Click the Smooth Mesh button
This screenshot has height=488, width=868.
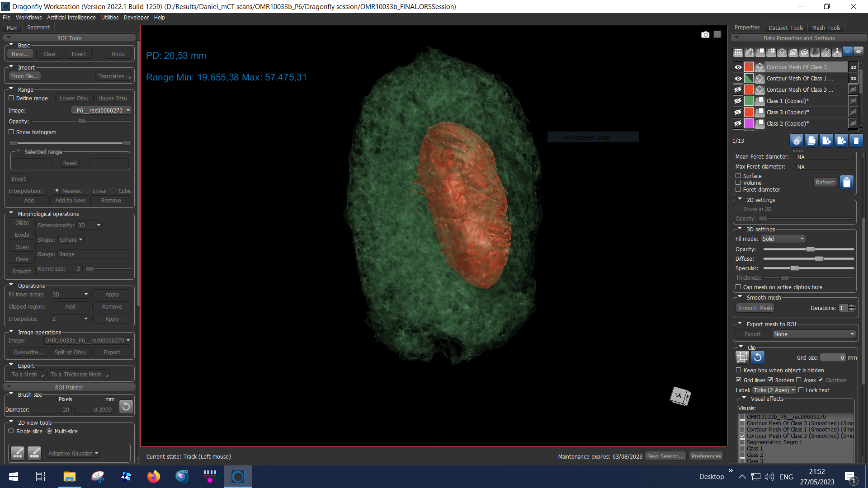coord(755,308)
